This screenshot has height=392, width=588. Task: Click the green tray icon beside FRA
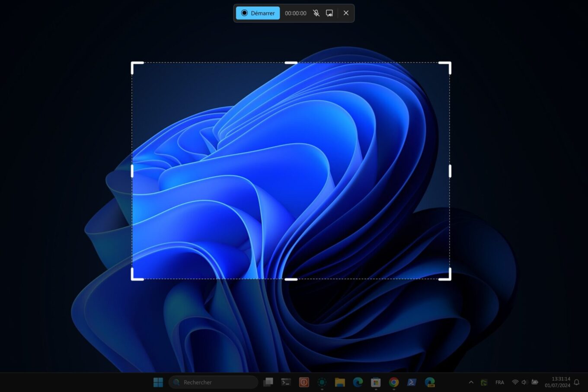pyautogui.click(x=484, y=382)
